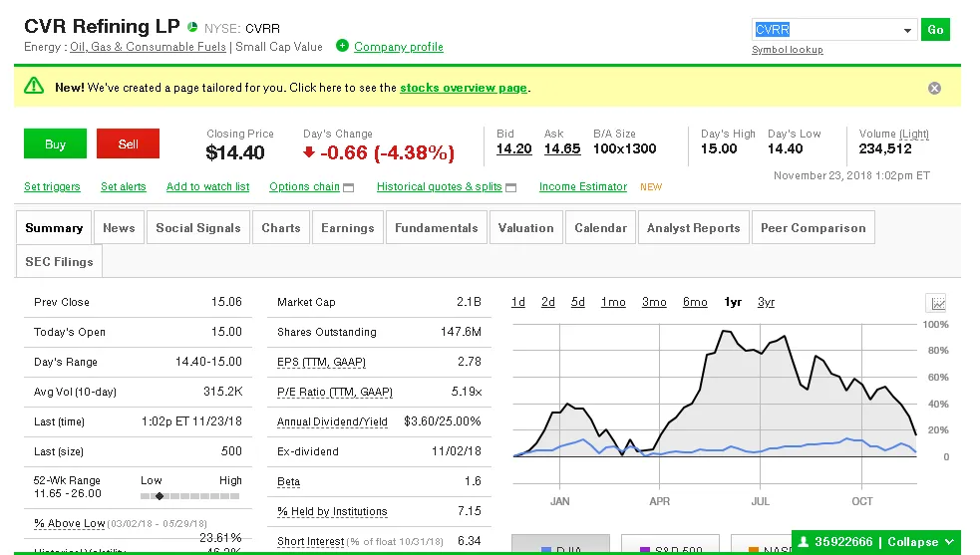Open the Symbol lookup link
This screenshot has height=555, width=980.
click(x=787, y=50)
